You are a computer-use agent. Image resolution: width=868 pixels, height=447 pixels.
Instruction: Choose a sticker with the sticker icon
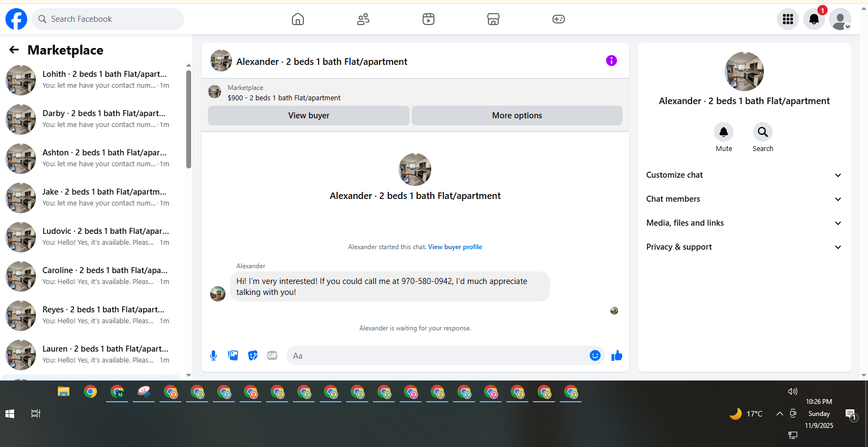pos(253,356)
